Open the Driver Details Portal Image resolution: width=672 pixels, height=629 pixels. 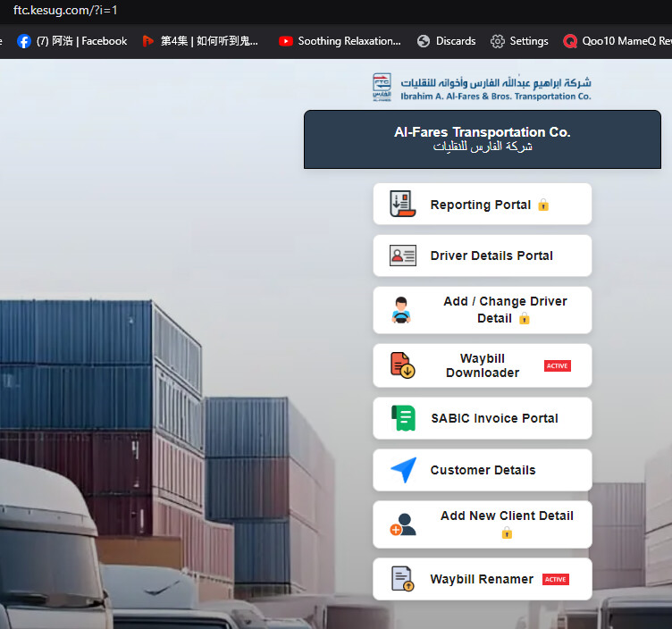tap(491, 256)
